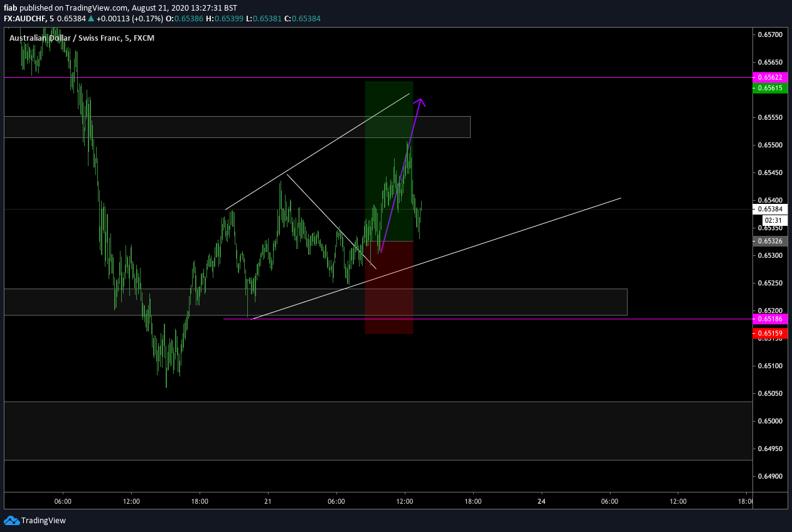Click the author name fiab in header
Viewport: 792px width, 532px height.
(11, 8)
